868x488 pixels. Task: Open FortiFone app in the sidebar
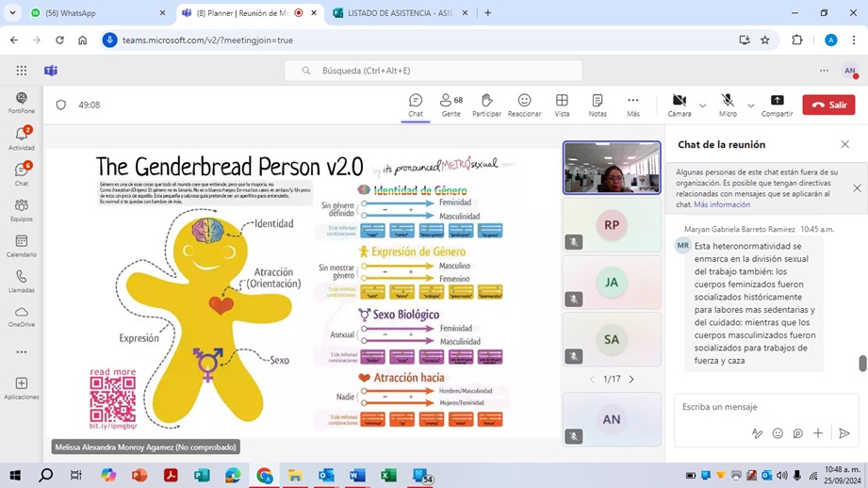click(22, 103)
